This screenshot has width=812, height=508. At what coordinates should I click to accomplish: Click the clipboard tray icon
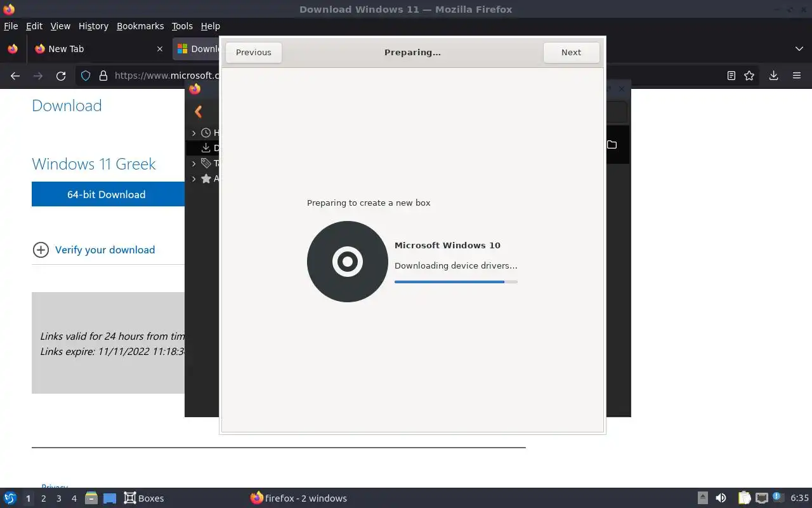click(744, 498)
